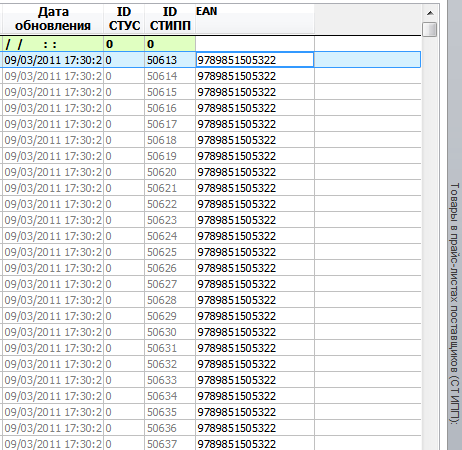
Task: Click ID СТУС value in row 50628
Action: coord(109,300)
